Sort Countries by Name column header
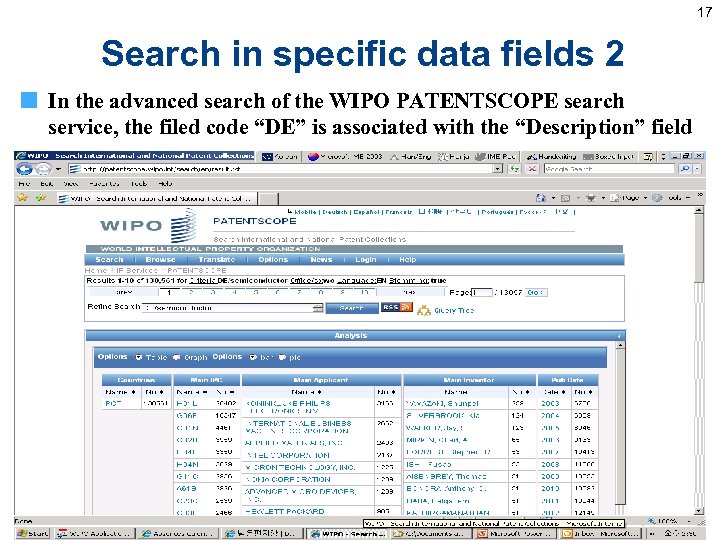720x540 pixels. point(120,392)
